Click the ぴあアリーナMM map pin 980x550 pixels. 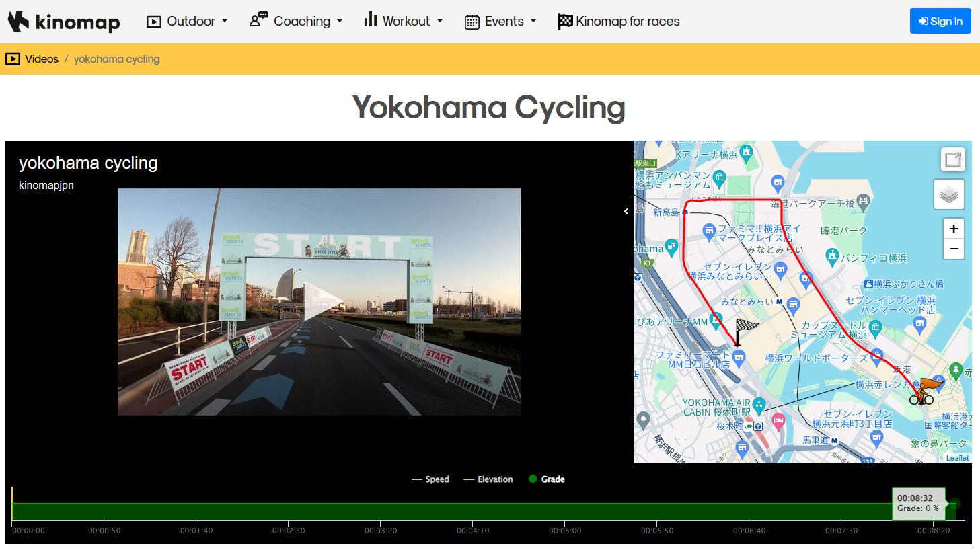tap(716, 320)
